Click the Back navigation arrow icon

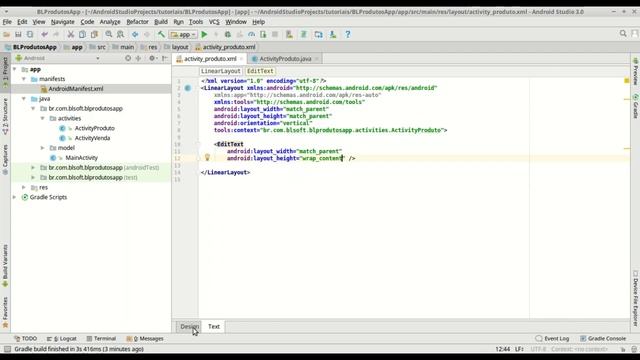click(135, 35)
